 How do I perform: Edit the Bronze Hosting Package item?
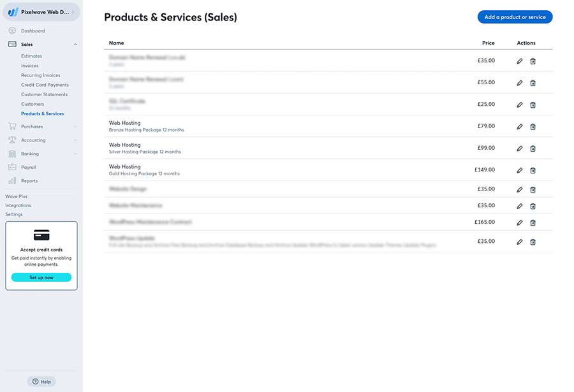point(519,127)
